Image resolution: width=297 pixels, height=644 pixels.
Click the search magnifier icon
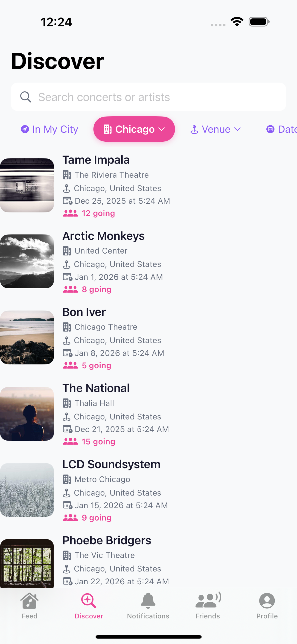(x=26, y=97)
